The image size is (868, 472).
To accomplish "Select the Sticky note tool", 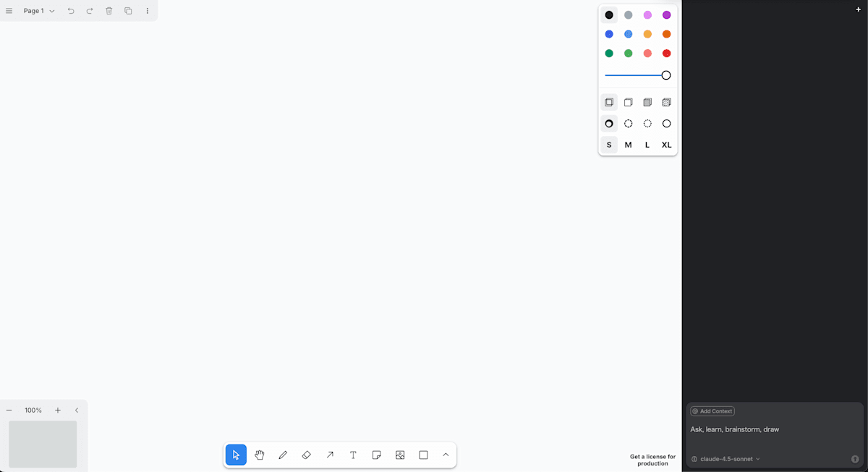I will tap(377, 455).
